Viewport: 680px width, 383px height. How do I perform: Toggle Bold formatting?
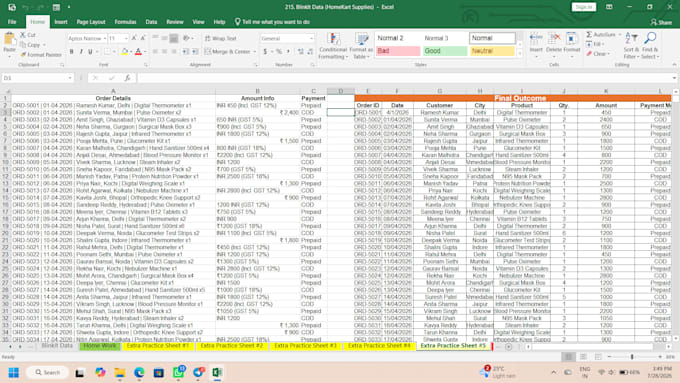pos(72,52)
